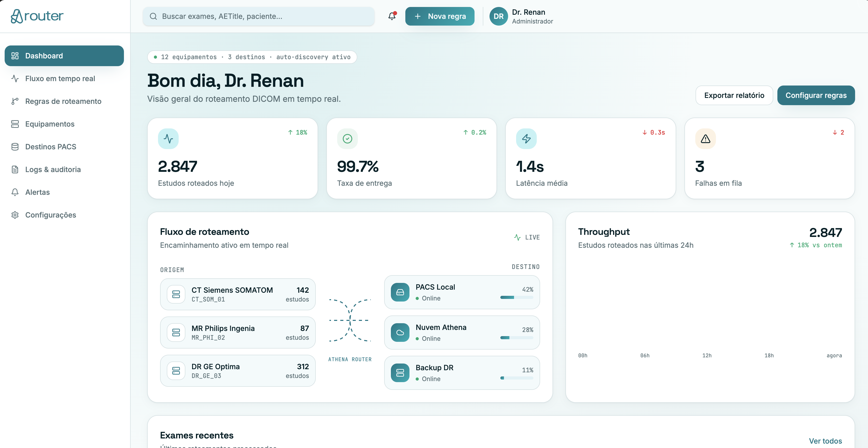
Task: Click the CT_SOM_01 AE title text
Action: 208,299
